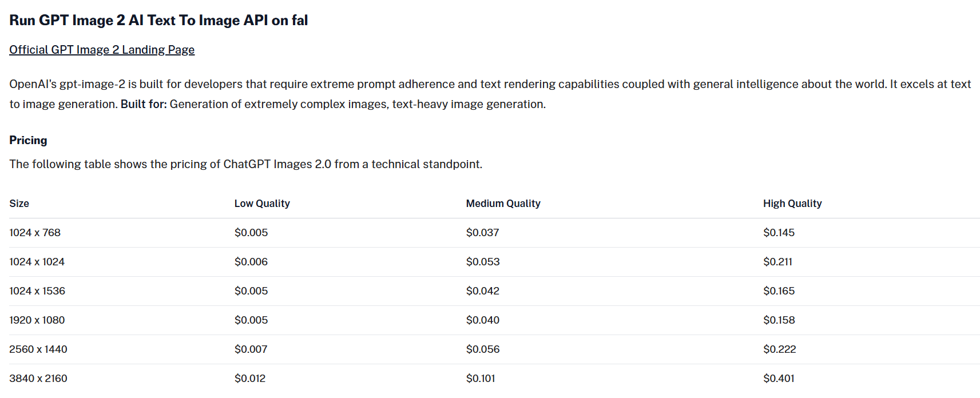
Task: Click the Medium Quality column header
Action: (503, 204)
